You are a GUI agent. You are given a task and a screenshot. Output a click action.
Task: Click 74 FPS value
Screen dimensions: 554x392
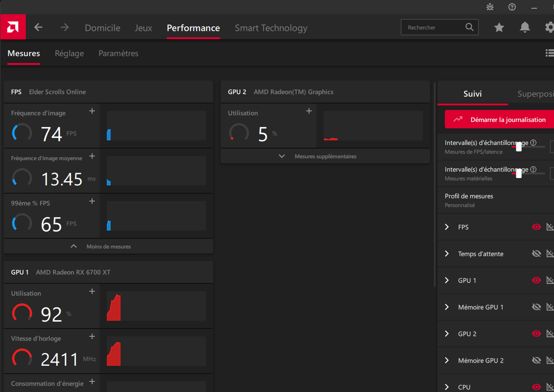click(x=52, y=134)
